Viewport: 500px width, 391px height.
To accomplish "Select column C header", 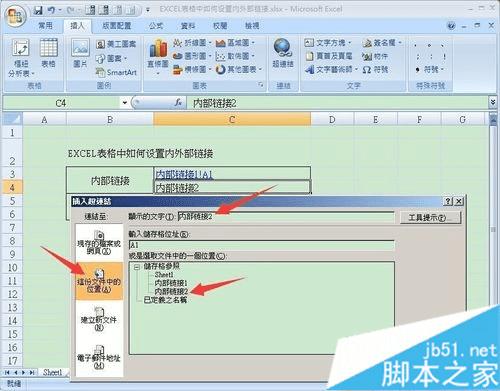I will (232, 120).
